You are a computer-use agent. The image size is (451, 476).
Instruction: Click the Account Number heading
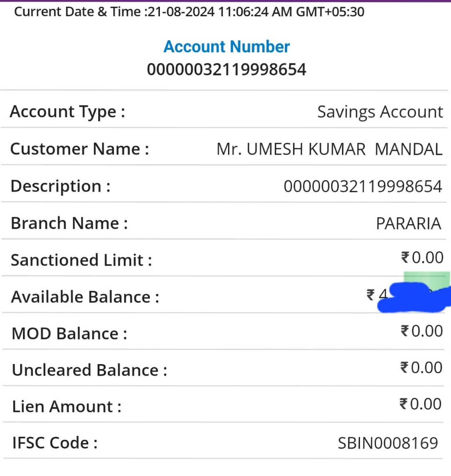click(x=227, y=47)
